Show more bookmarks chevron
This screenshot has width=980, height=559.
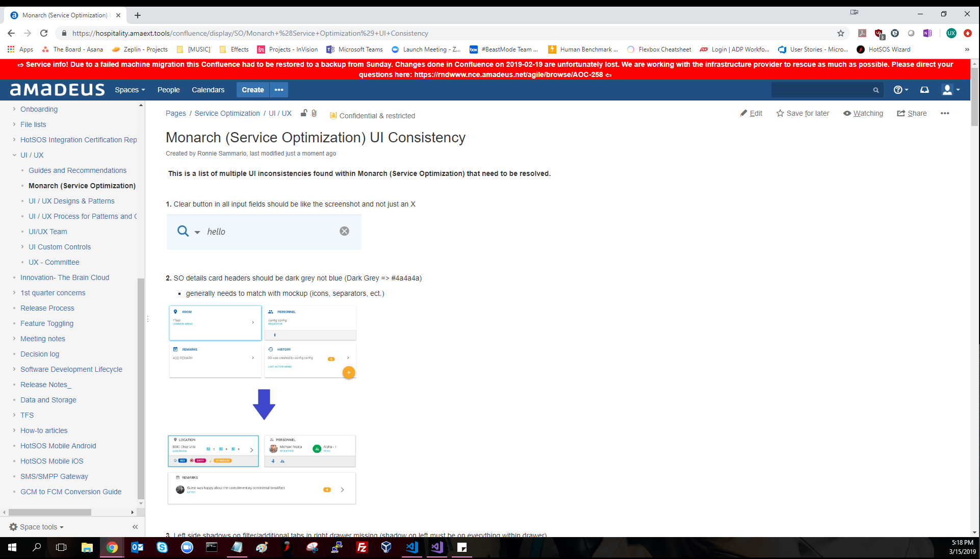pyautogui.click(x=967, y=49)
